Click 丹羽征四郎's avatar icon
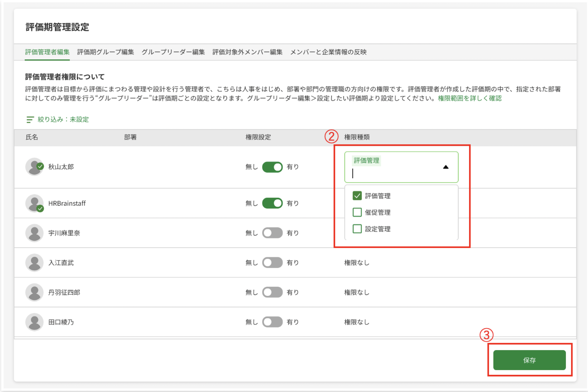This screenshot has height=392, width=588. pos(34,292)
